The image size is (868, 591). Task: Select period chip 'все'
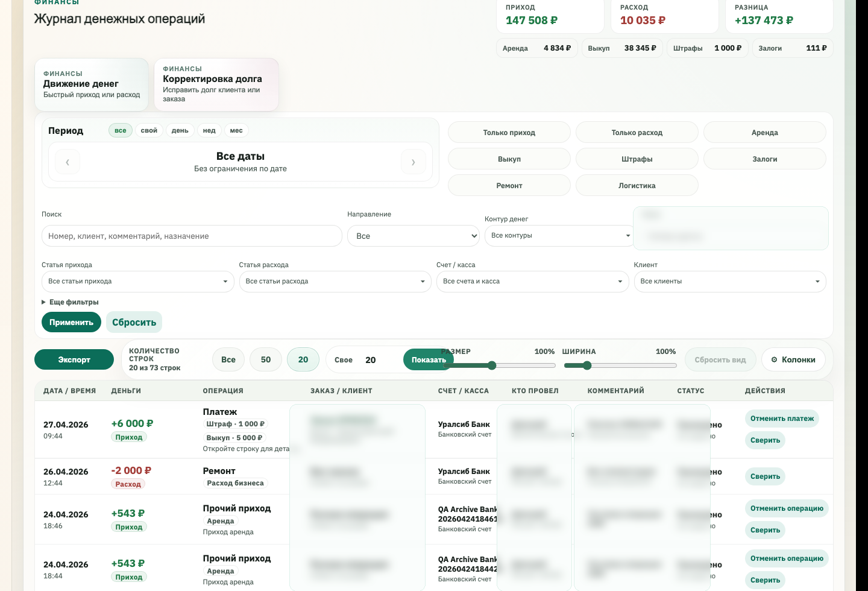pyautogui.click(x=121, y=130)
